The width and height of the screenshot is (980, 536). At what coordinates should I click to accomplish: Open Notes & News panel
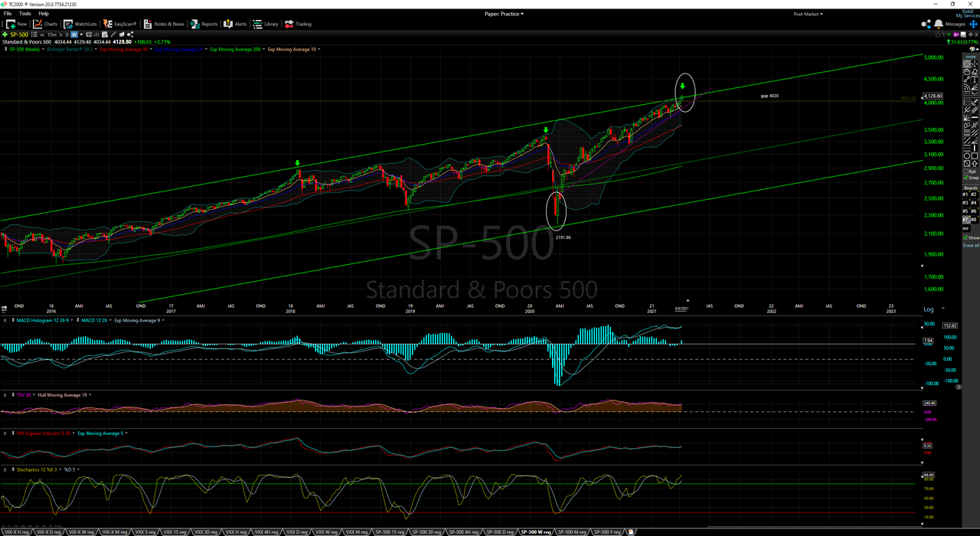click(164, 24)
